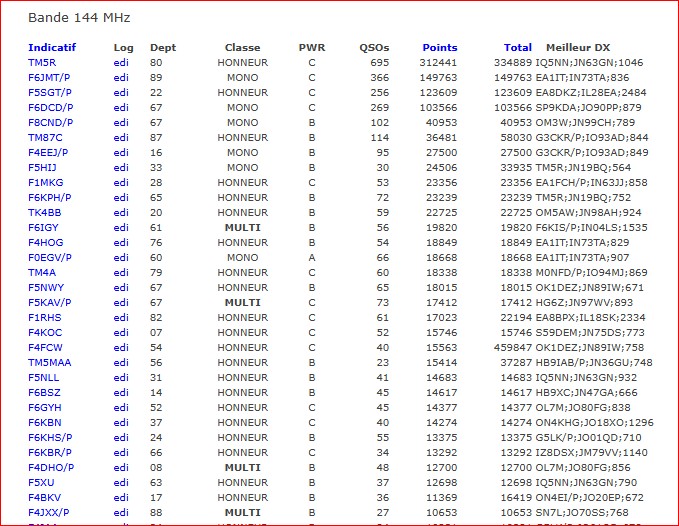This screenshot has height=526, width=679.
Task: Open the edi log for F1RHS
Action: pyautogui.click(x=121, y=318)
